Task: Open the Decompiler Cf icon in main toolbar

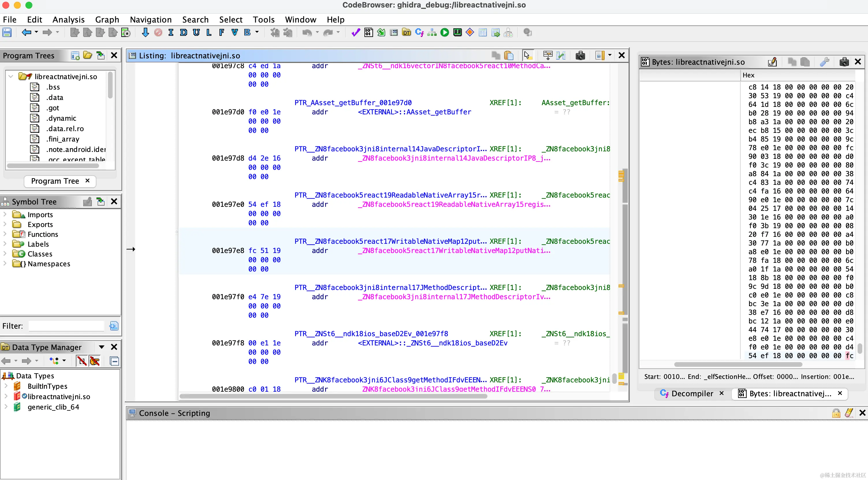Action: tap(420, 33)
